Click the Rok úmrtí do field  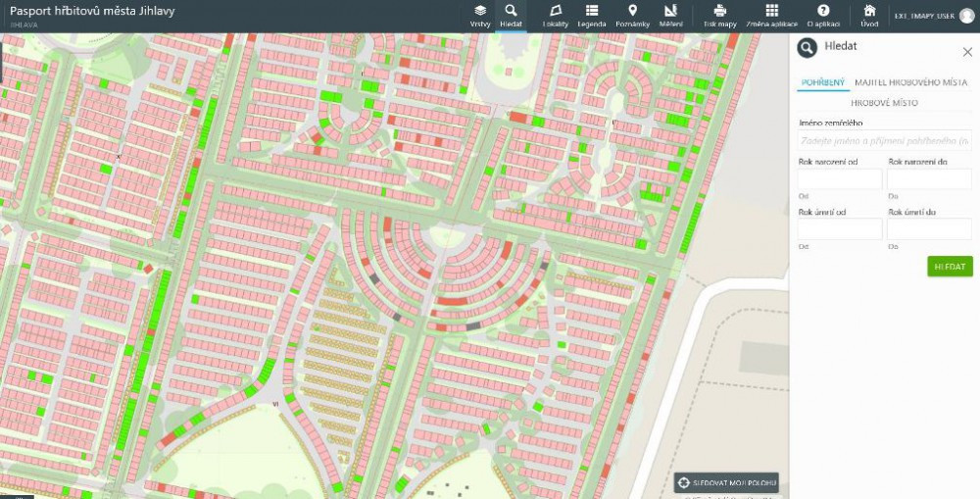point(929,229)
